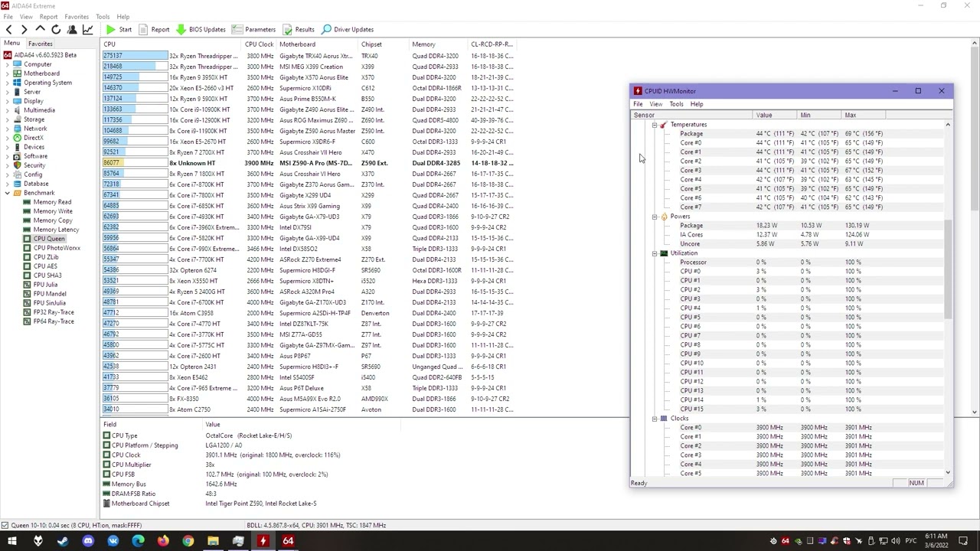Open benchmark Parameters
This screenshot has width=980, height=551.
point(253,29)
